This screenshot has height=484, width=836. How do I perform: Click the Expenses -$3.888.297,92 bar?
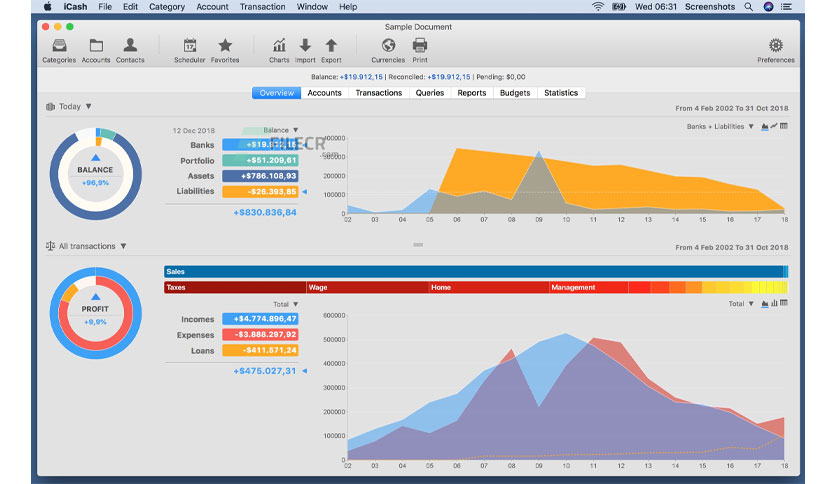coord(260,334)
